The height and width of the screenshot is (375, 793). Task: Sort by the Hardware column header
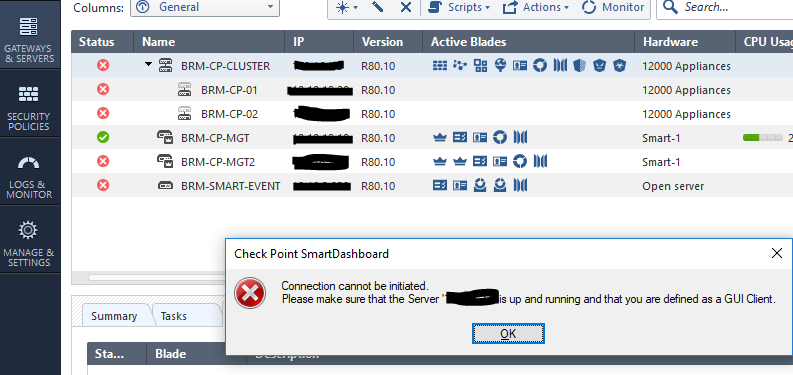[x=685, y=42]
